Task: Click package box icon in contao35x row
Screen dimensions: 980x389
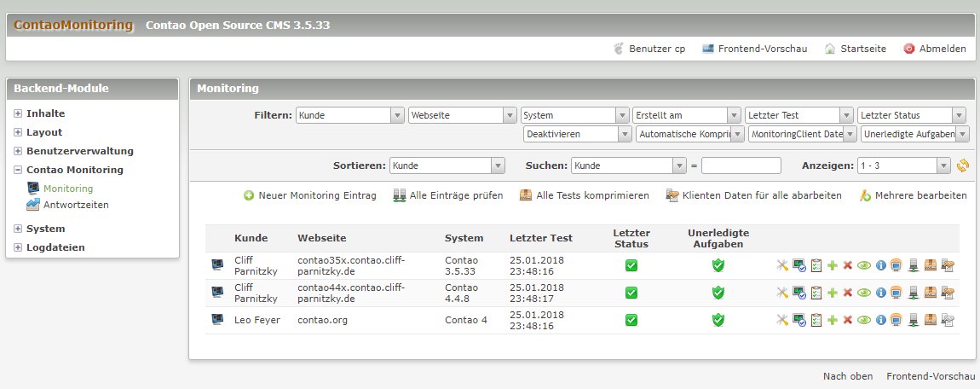Action: tap(930, 265)
